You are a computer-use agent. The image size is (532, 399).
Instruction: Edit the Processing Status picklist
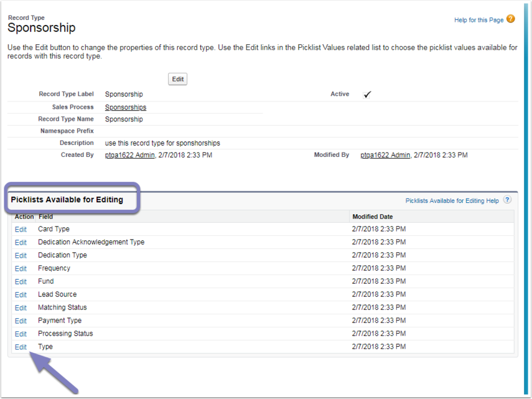tap(21, 334)
